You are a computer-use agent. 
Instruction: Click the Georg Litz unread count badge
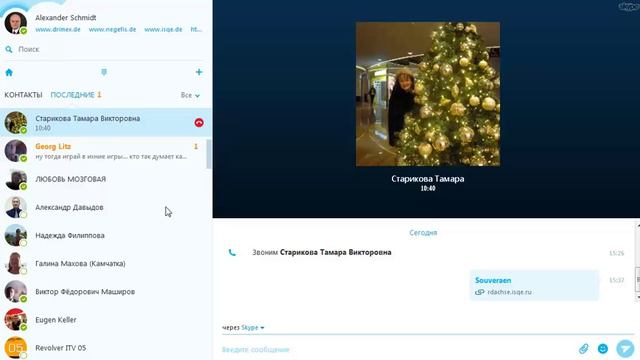[x=196, y=146]
